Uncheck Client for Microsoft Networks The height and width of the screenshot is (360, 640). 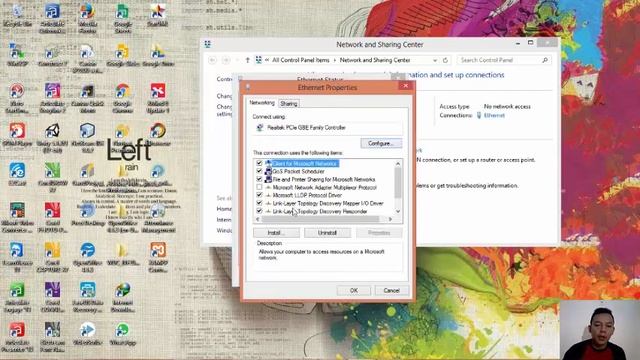(259, 163)
